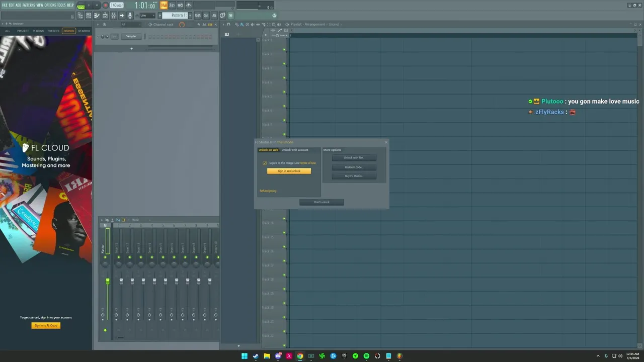This screenshot has height=362, width=644.
Task: Toggle the 3-2 countdown before recording
Action: coord(173,5)
